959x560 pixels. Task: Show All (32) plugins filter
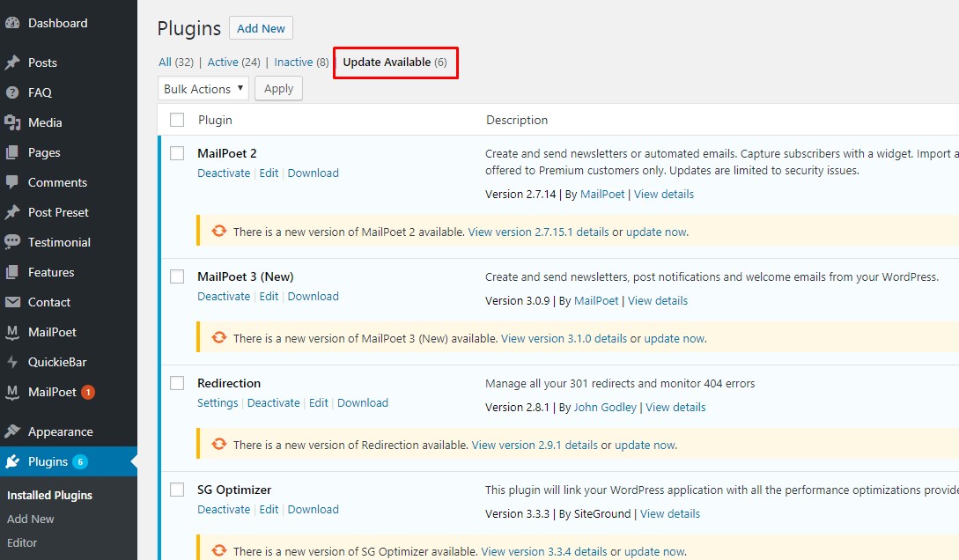(x=176, y=62)
